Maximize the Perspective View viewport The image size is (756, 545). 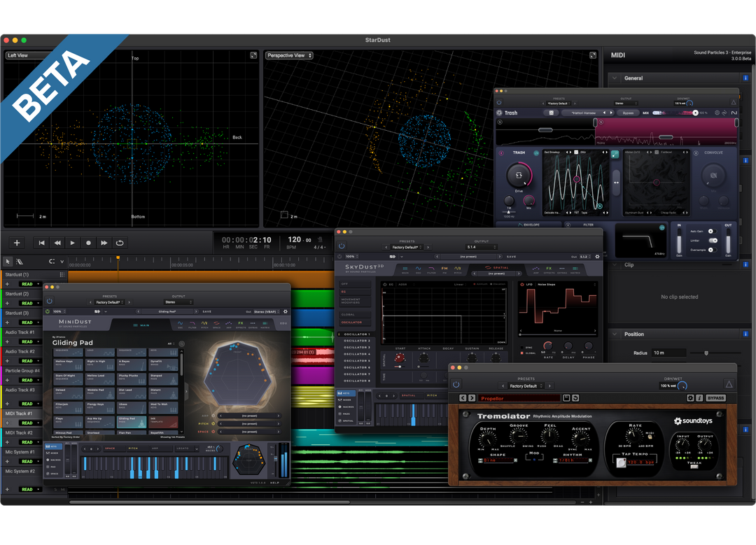(x=593, y=55)
